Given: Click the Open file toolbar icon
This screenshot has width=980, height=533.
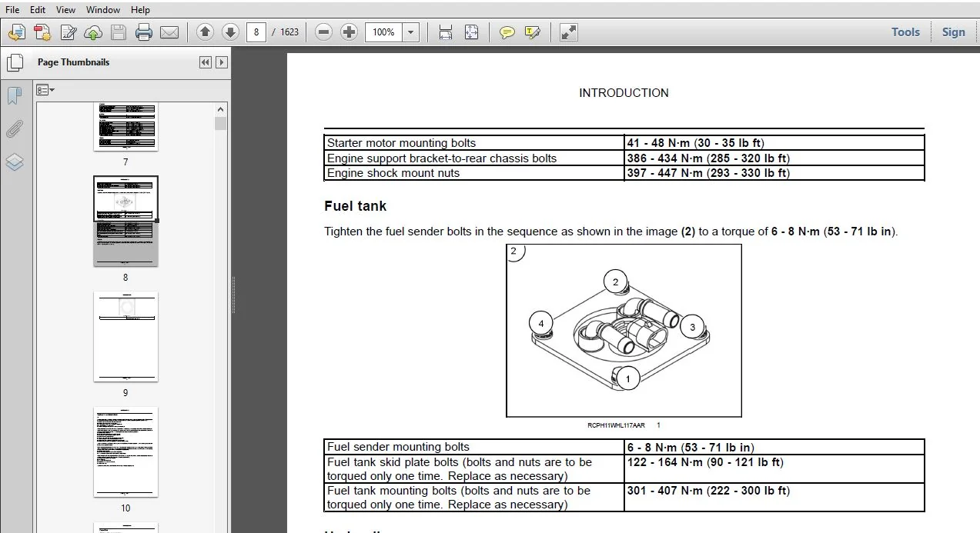Looking at the screenshot, I should pos(17,32).
